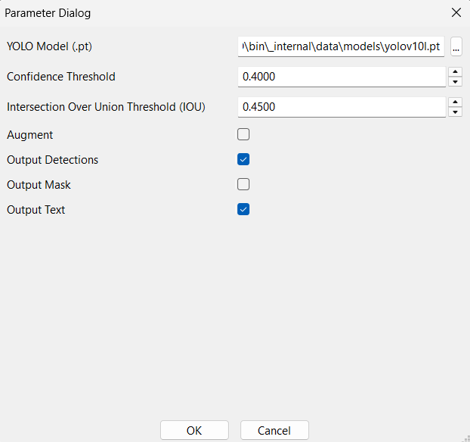Click the Confidence Threshold value field
The width and height of the screenshot is (470, 442).
pyautogui.click(x=342, y=77)
